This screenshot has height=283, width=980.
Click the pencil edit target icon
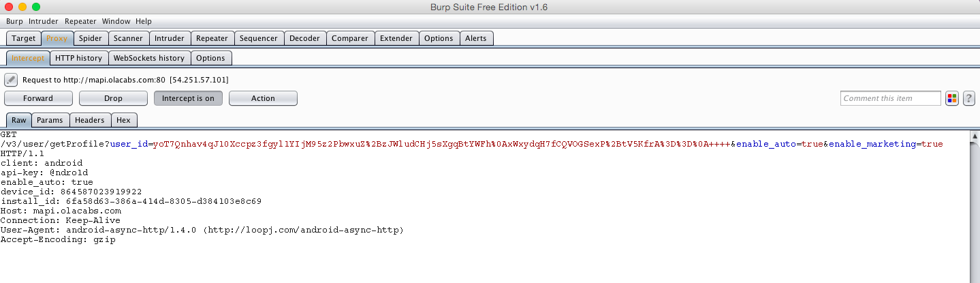(11, 80)
